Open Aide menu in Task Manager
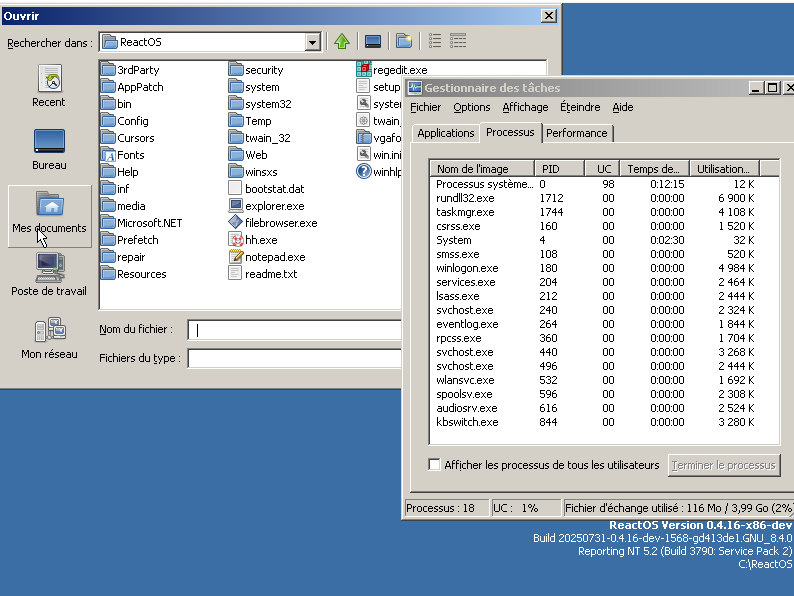Viewport: 794px width, 596px height. coord(622,107)
